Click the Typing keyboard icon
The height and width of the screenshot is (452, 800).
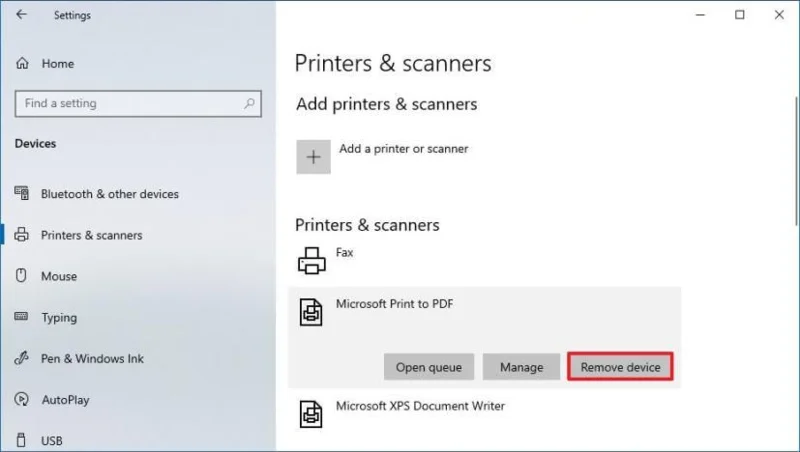[21, 316]
